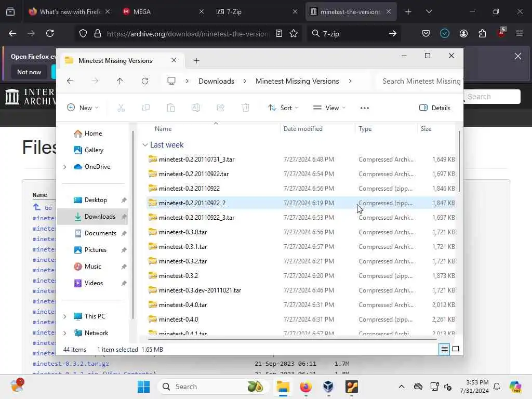Switch to large thumbnails view layout
Image resolution: width=532 pixels, height=399 pixels.
click(456, 349)
